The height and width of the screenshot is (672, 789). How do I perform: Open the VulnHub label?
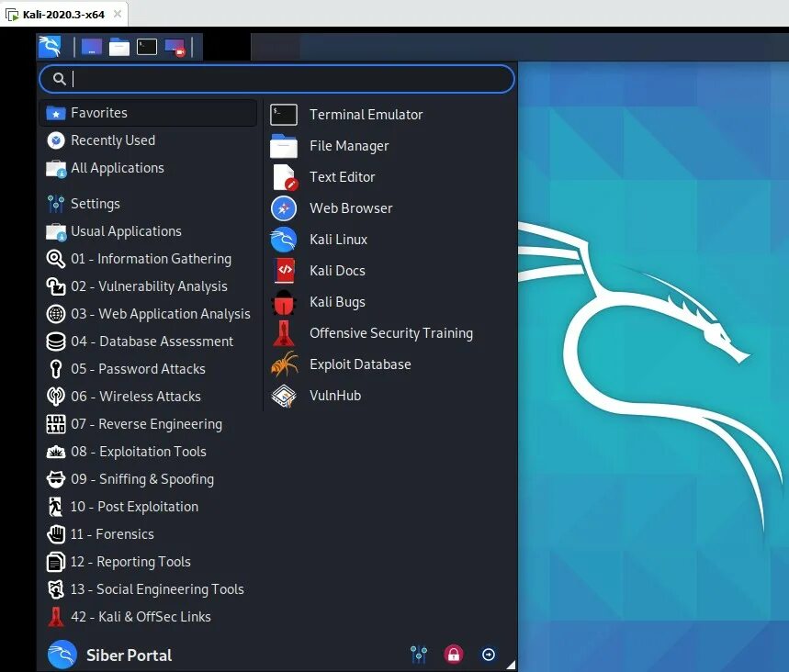coord(335,396)
